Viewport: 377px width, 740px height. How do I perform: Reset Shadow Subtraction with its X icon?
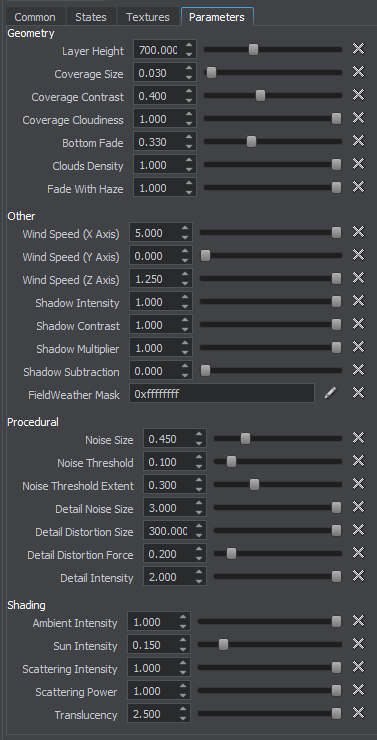coord(359,370)
